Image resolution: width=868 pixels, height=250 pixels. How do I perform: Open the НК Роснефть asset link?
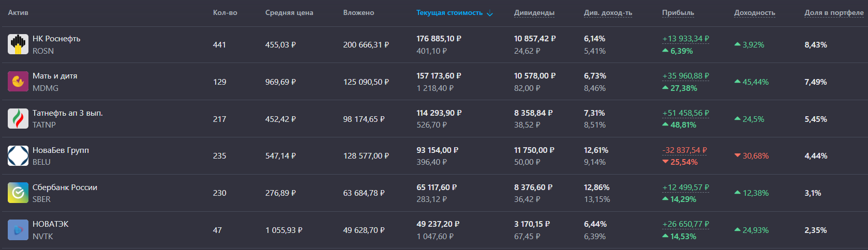pyautogui.click(x=56, y=39)
